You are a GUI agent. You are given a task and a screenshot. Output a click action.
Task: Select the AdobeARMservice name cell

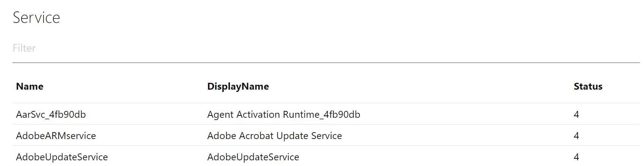56,136
